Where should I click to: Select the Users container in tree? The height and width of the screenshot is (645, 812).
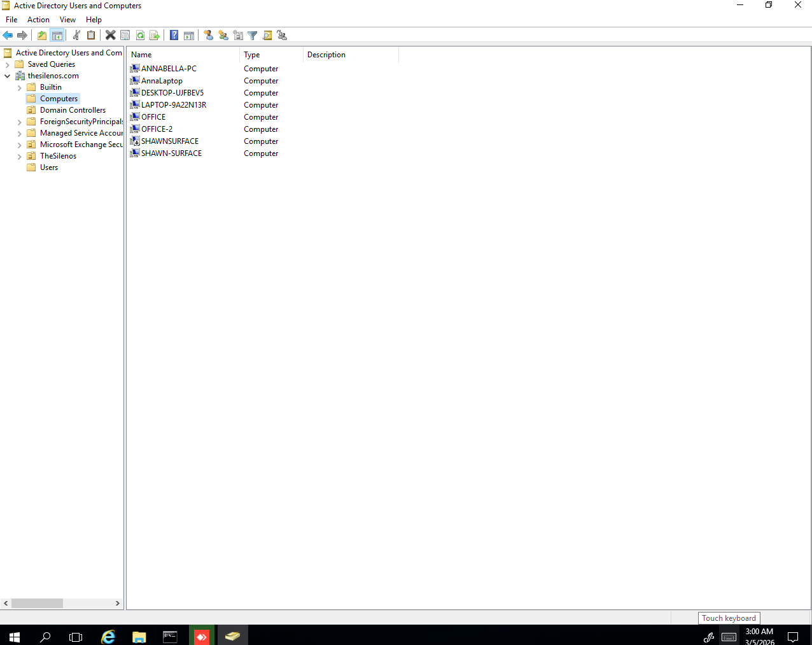pos(49,167)
